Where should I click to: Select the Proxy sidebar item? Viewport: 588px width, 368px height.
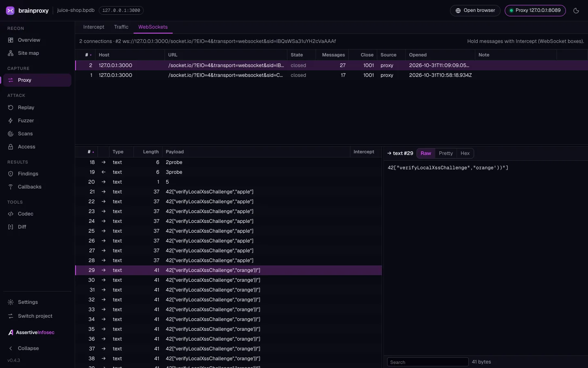click(37, 80)
